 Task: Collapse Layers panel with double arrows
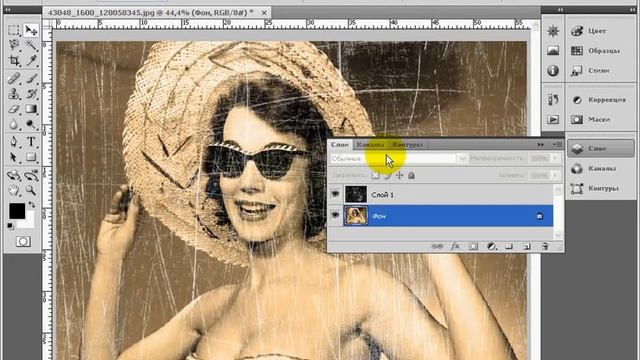tap(540, 144)
